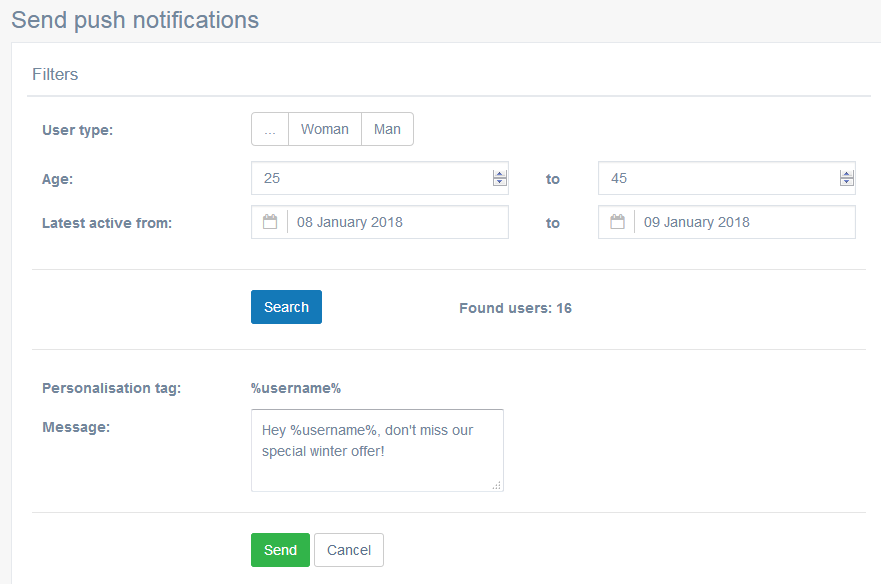
Task: Increase the maximum age with the up arrow
Action: point(847,174)
